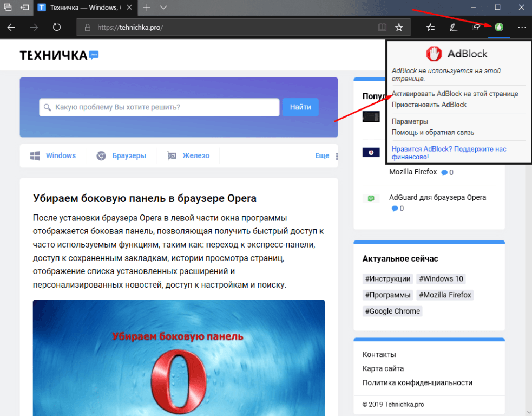Click the first popular article dark thumbnail
Viewport: 532px width, 416px height.
[371, 117]
